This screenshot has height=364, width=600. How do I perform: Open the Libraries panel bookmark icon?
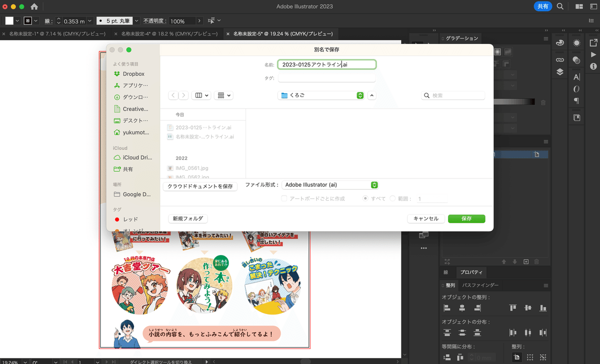tap(576, 118)
